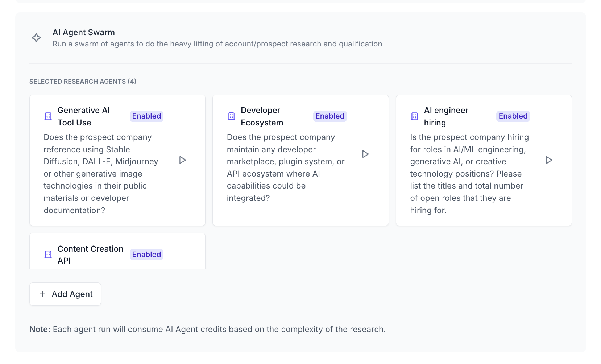Click the plus icon in Add Agent
This screenshot has width=601, height=364.
point(42,294)
